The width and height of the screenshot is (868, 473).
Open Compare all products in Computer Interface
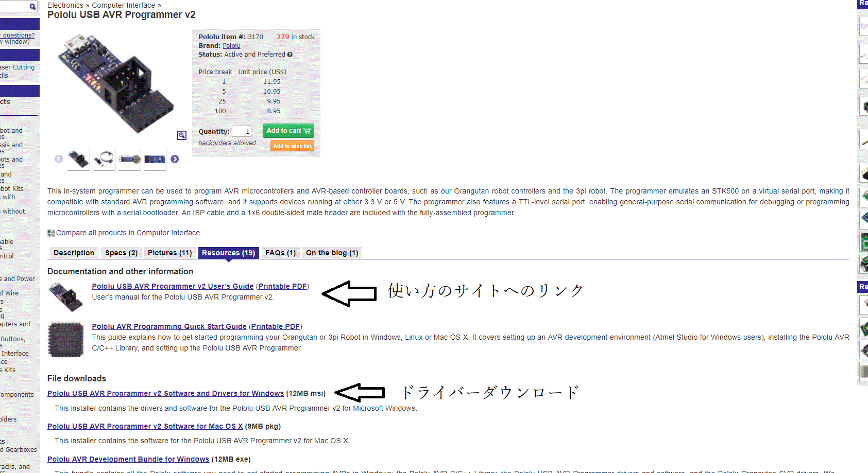pyautogui.click(x=128, y=233)
